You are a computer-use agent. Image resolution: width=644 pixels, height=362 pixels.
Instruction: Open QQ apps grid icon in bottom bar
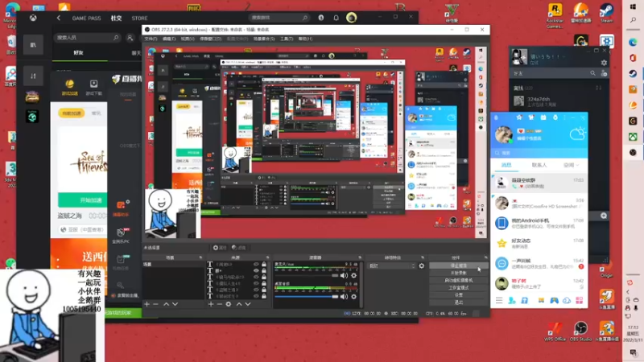pos(579,300)
